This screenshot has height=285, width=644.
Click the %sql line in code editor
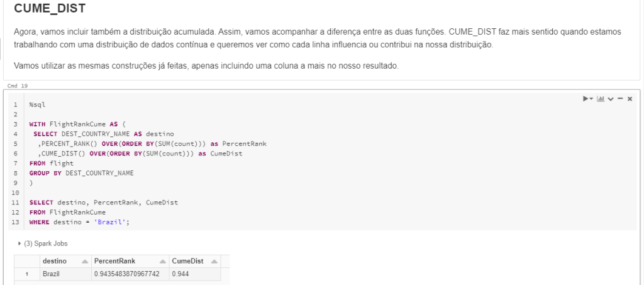38,104
